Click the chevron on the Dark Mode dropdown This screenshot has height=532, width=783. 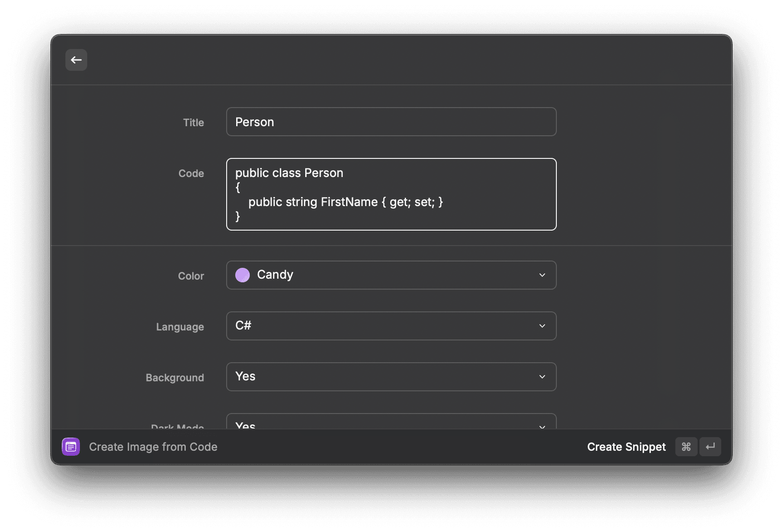tap(541, 426)
